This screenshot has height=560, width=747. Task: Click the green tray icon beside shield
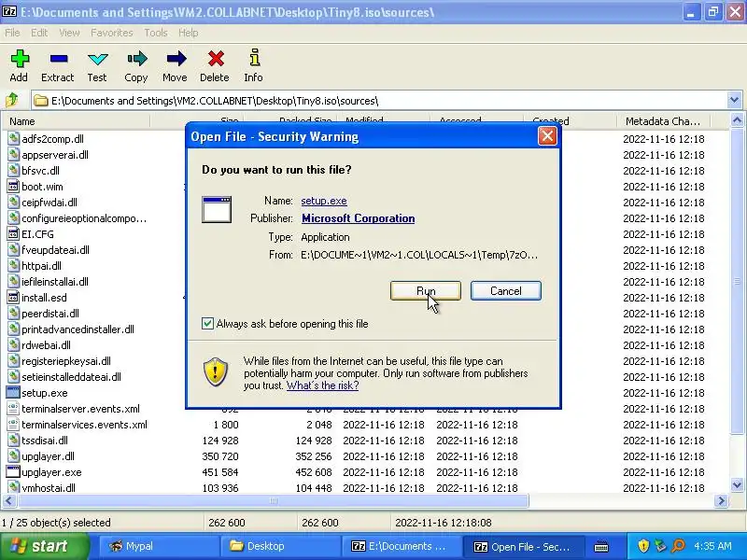(x=660, y=545)
